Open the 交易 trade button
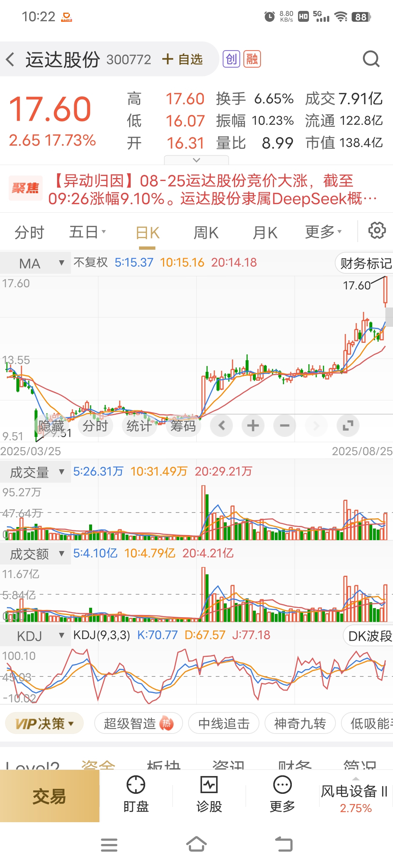The width and height of the screenshot is (393, 868). 49,796
